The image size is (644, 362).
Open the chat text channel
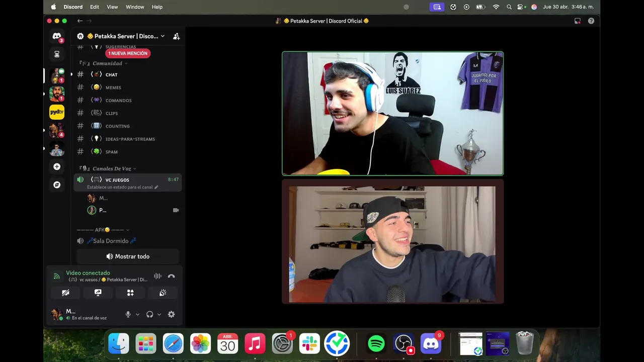click(128, 74)
